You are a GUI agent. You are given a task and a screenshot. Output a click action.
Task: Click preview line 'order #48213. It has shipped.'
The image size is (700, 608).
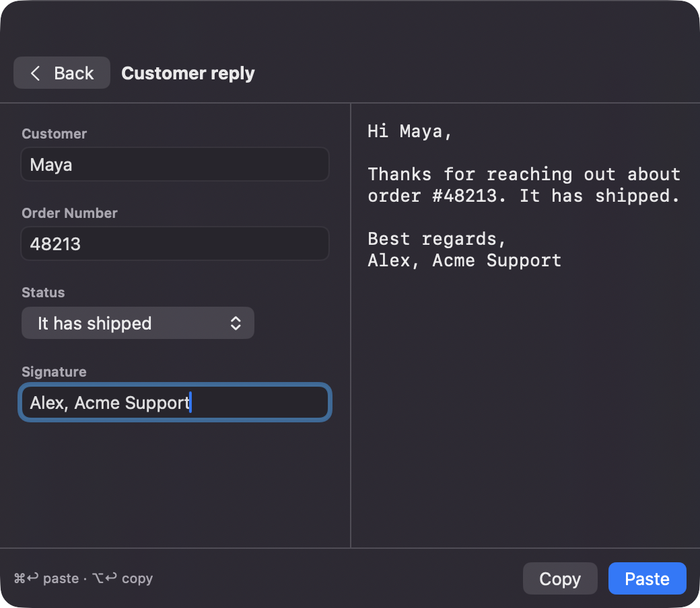click(524, 196)
